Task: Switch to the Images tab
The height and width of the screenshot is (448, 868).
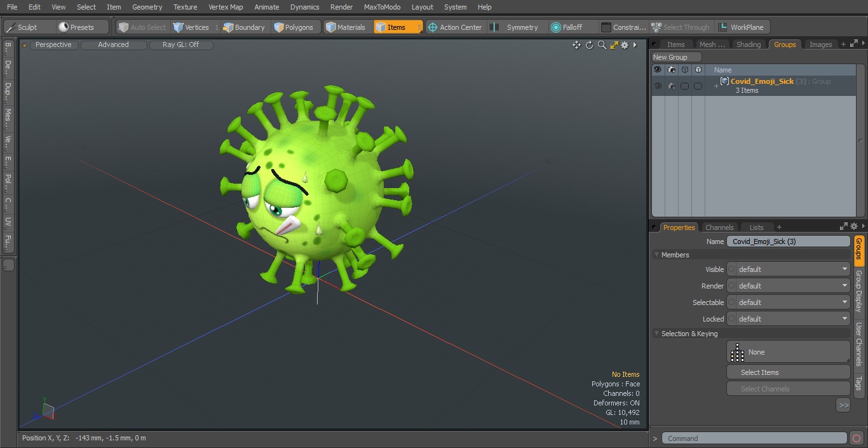Action: [820, 44]
